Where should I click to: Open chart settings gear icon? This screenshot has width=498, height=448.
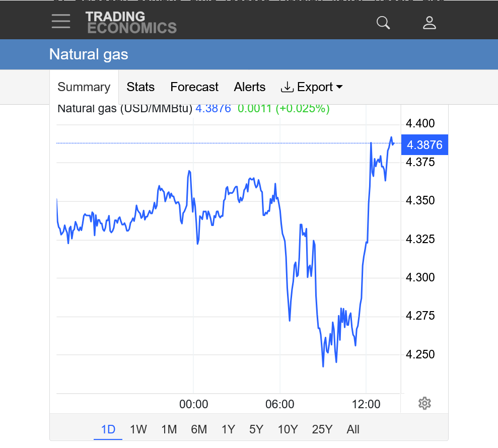click(424, 403)
